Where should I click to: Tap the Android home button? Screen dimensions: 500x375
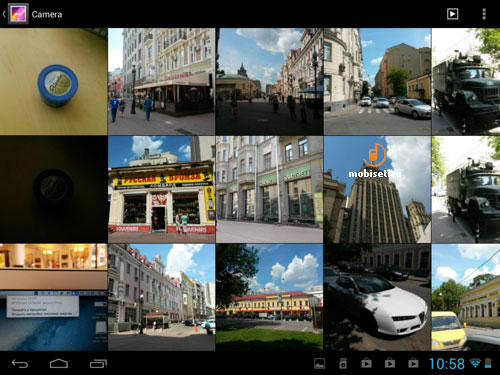pyautogui.click(x=59, y=363)
